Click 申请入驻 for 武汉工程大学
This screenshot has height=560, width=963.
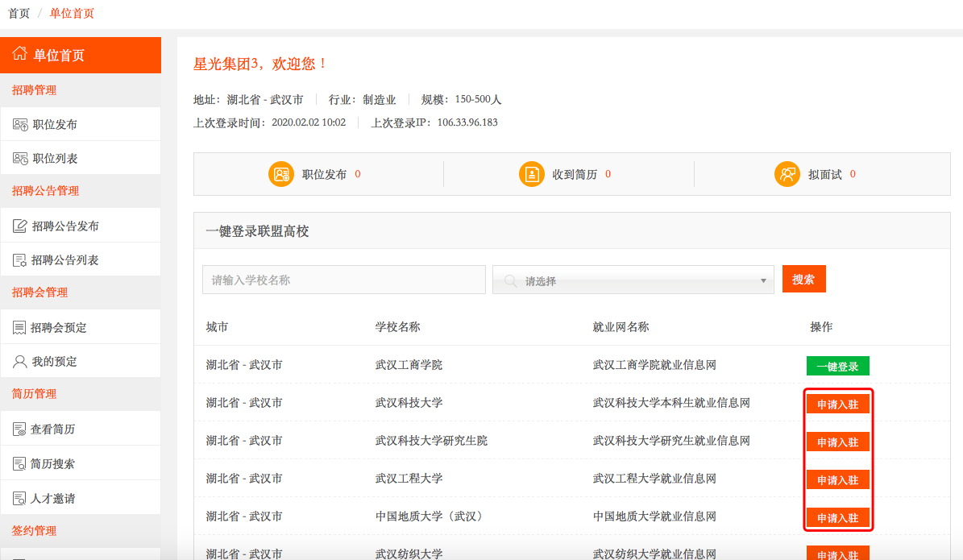tap(837, 480)
